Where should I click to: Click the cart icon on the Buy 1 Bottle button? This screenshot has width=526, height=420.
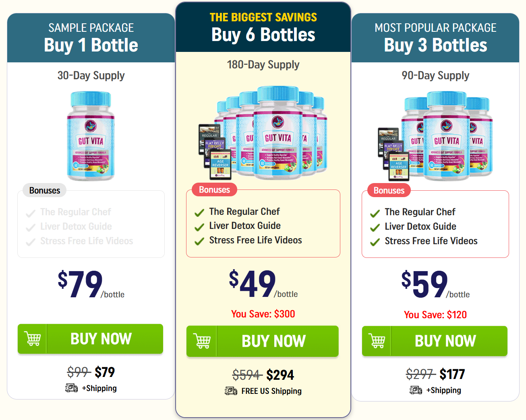tap(32, 339)
